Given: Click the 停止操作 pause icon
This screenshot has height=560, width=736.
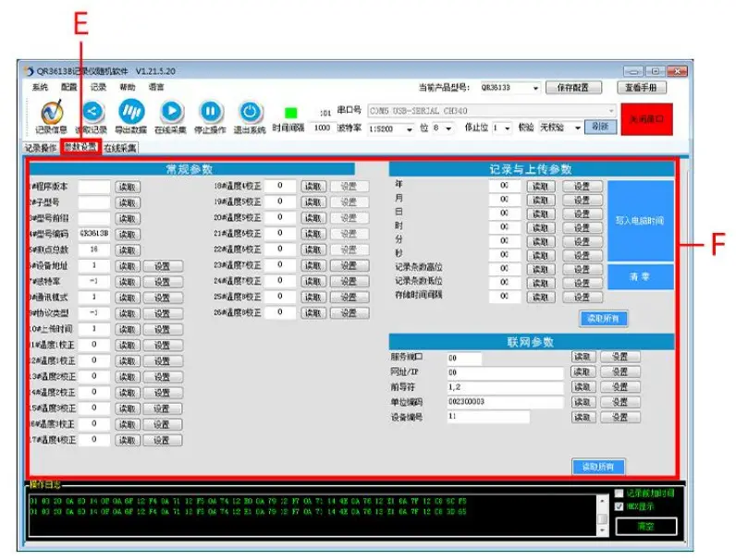Looking at the screenshot, I should click(210, 111).
